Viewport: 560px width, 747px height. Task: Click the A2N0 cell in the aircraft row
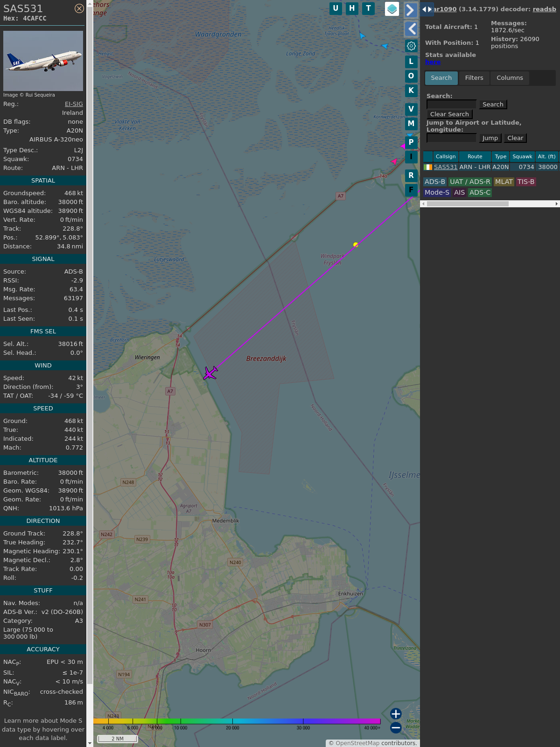pyautogui.click(x=501, y=167)
